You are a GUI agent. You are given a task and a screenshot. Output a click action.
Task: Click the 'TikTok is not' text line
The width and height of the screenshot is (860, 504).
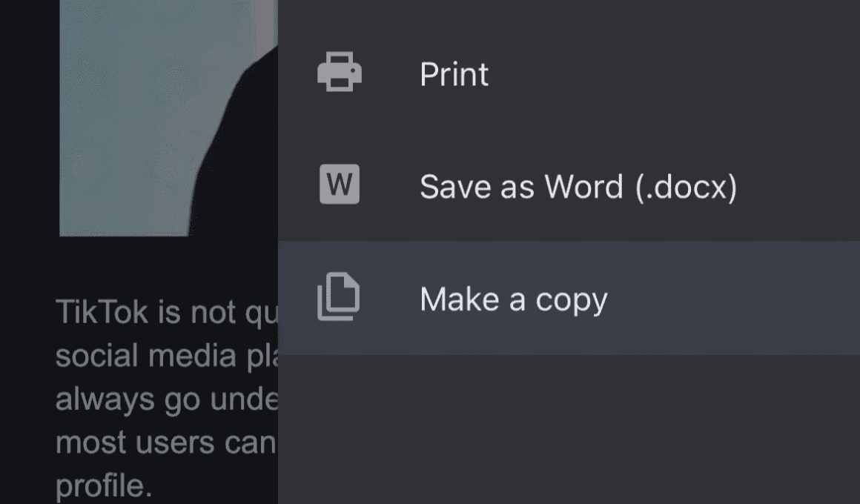(x=167, y=313)
